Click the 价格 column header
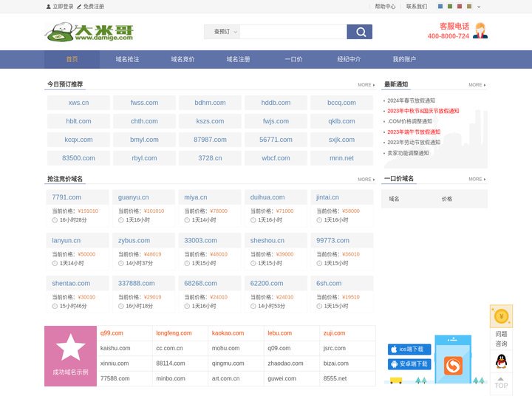The height and width of the screenshot is (399, 532). (x=447, y=199)
